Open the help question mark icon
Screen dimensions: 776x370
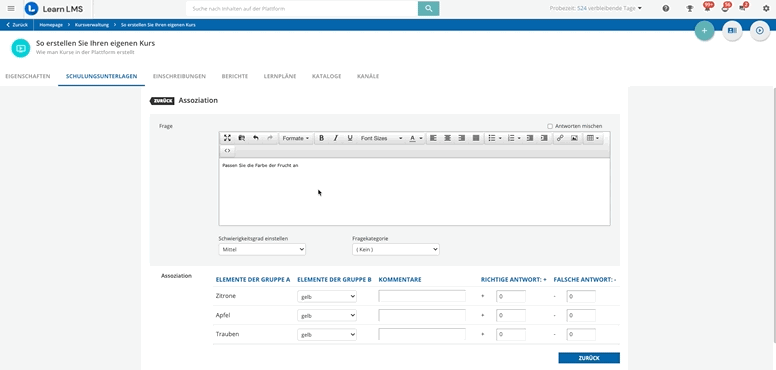666,8
